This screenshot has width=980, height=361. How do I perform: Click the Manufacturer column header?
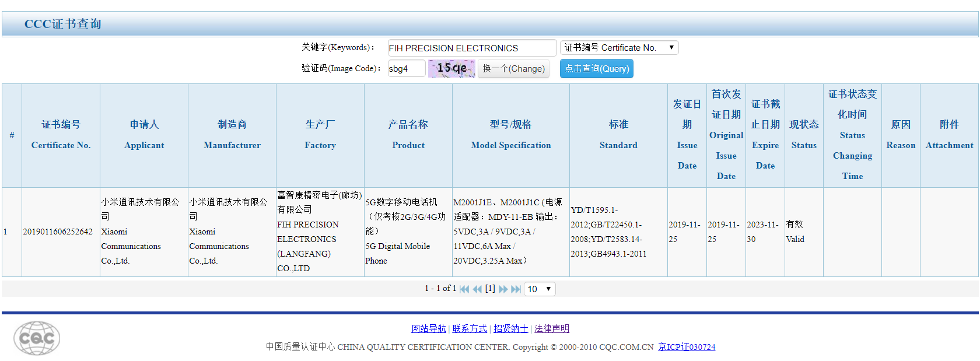coord(232,135)
